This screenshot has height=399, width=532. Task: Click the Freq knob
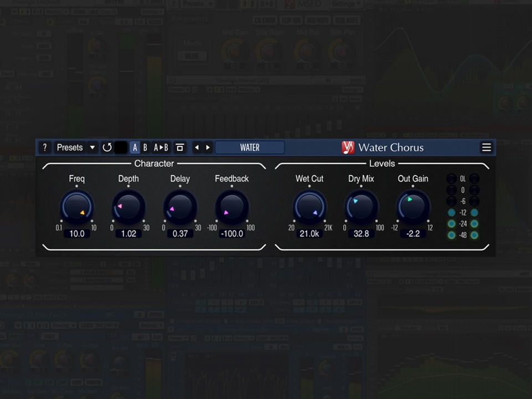pyautogui.click(x=76, y=207)
